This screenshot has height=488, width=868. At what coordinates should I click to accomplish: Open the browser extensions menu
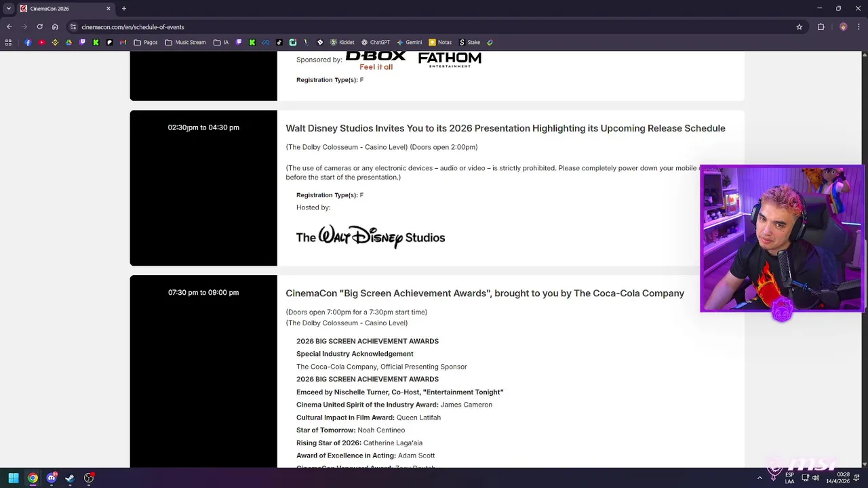[821, 27]
